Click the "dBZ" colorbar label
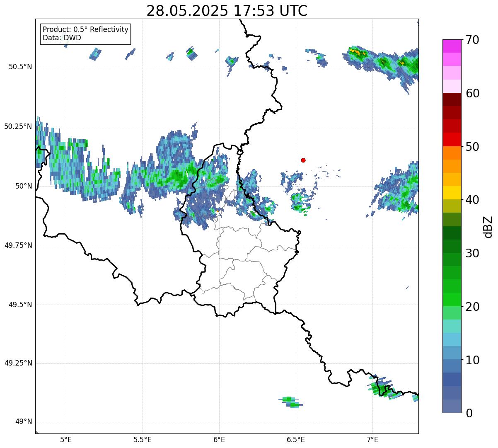498x448 pixels. click(488, 227)
